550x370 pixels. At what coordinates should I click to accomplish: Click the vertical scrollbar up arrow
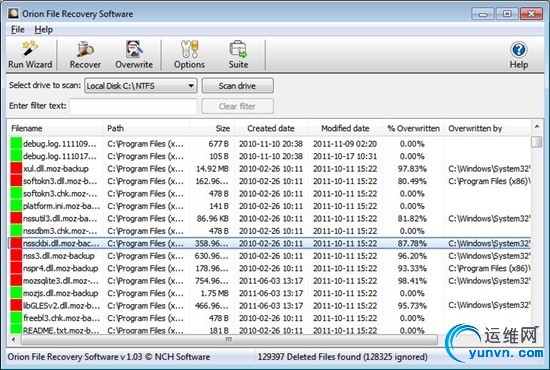537,126
